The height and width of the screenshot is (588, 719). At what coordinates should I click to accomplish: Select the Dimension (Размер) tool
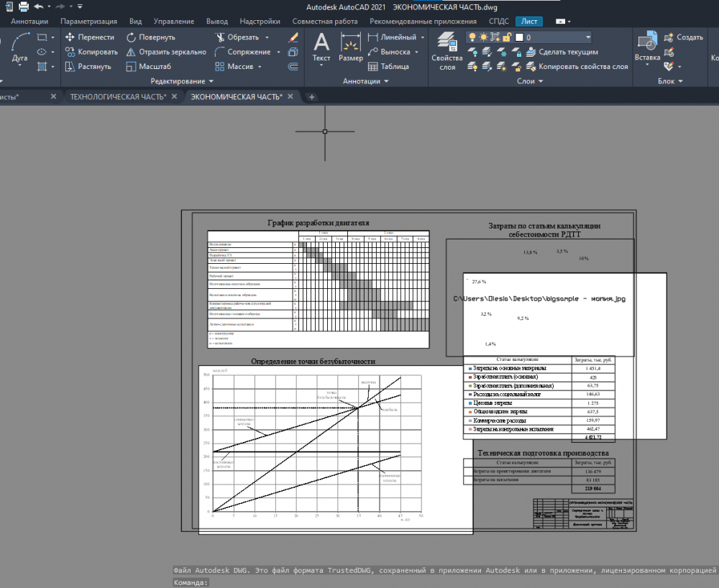[x=351, y=47]
